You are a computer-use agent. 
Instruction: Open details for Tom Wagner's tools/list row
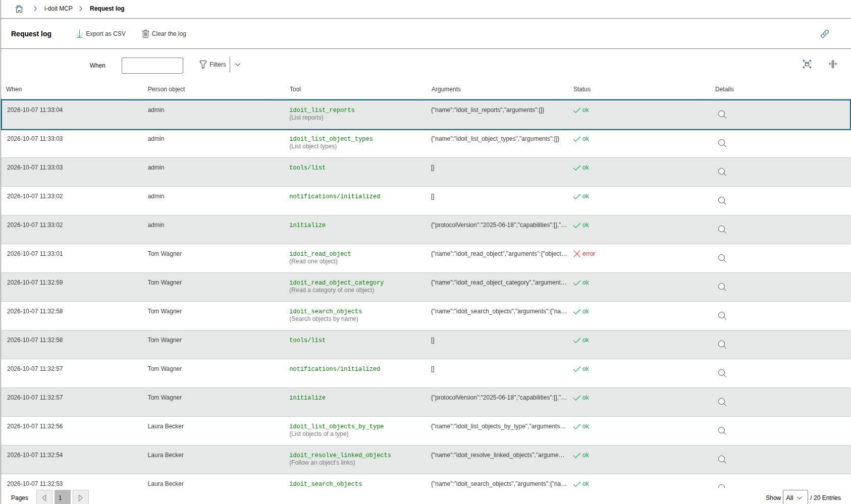722,345
